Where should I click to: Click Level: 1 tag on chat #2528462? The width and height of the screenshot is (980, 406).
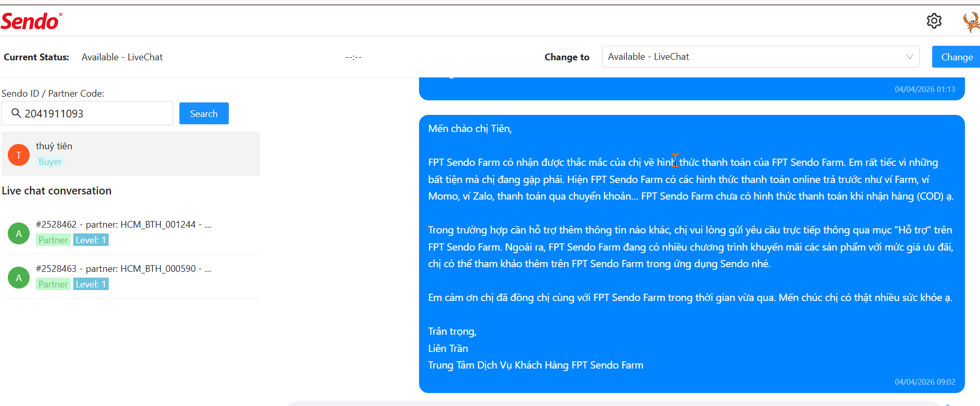pos(91,240)
